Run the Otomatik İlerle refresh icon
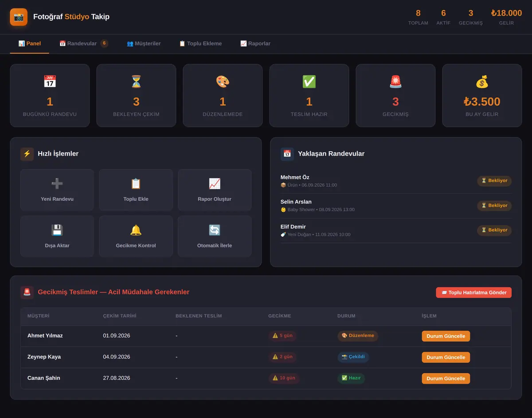The width and height of the screenshot is (532, 418). [x=215, y=230]
